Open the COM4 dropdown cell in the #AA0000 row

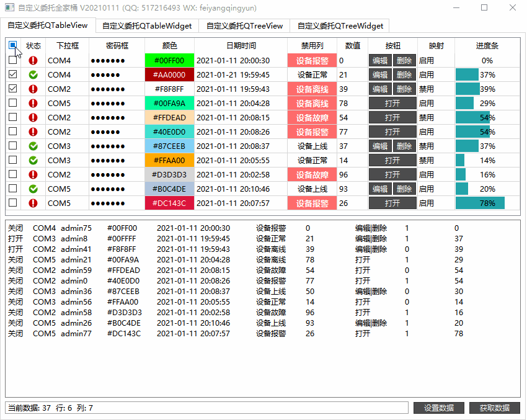tap(67, 74)
